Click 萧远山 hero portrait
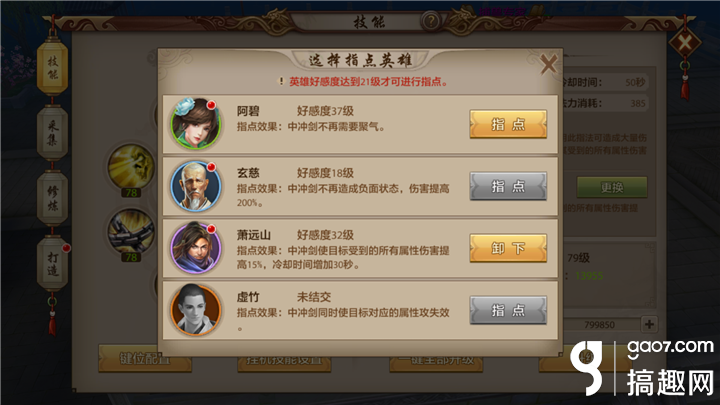720x405 pixels. 196,248
